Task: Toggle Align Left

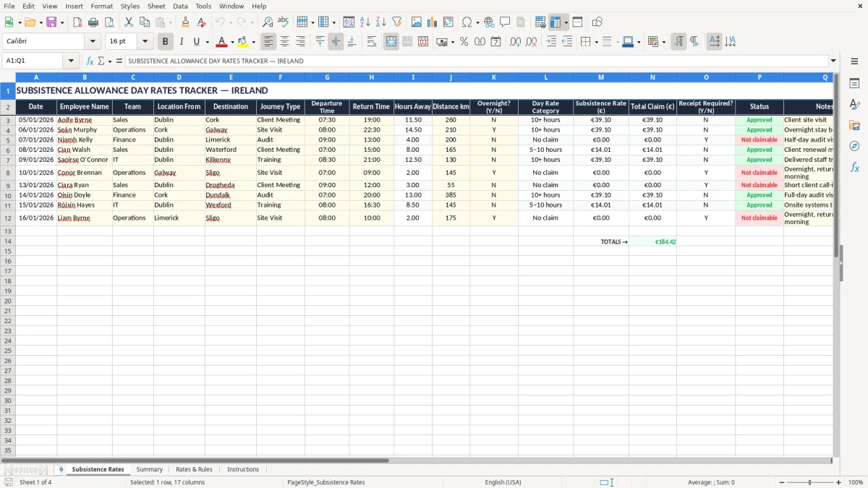Action: coord(268,42)
